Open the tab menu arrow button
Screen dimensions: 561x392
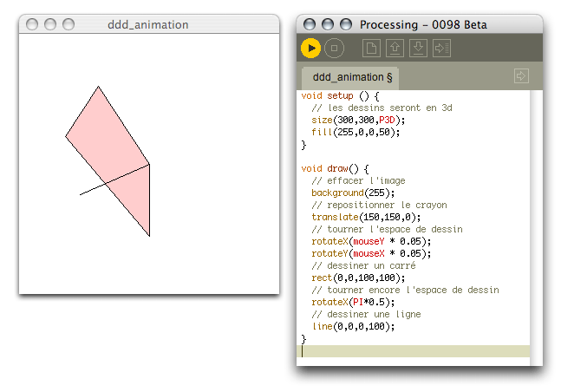[x=521, y=76]
